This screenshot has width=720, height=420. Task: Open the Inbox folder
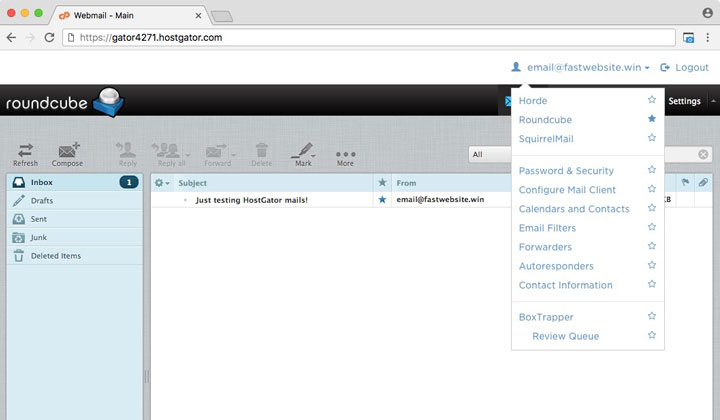click(74, 182)
